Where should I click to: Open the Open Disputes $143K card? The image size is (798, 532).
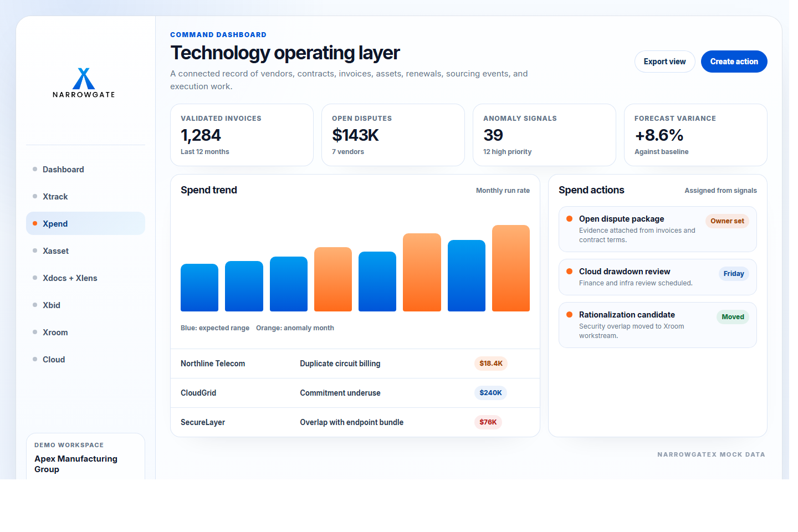[393, 135]
